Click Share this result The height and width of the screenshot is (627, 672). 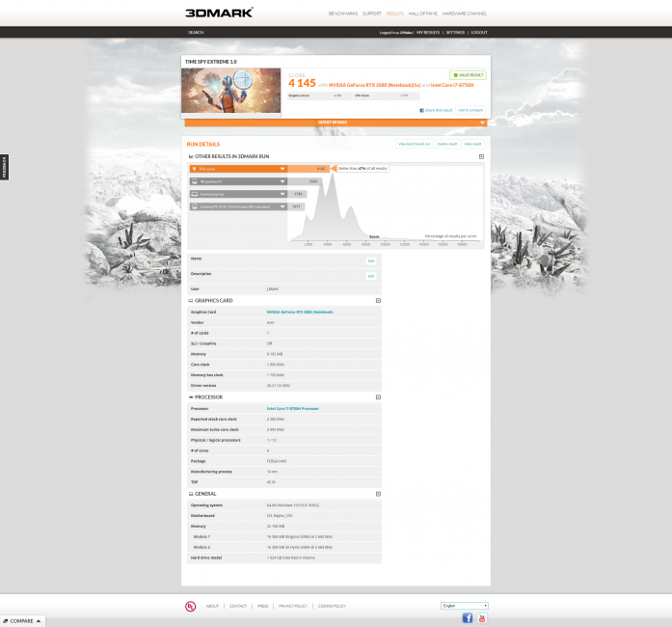point(439,111)
